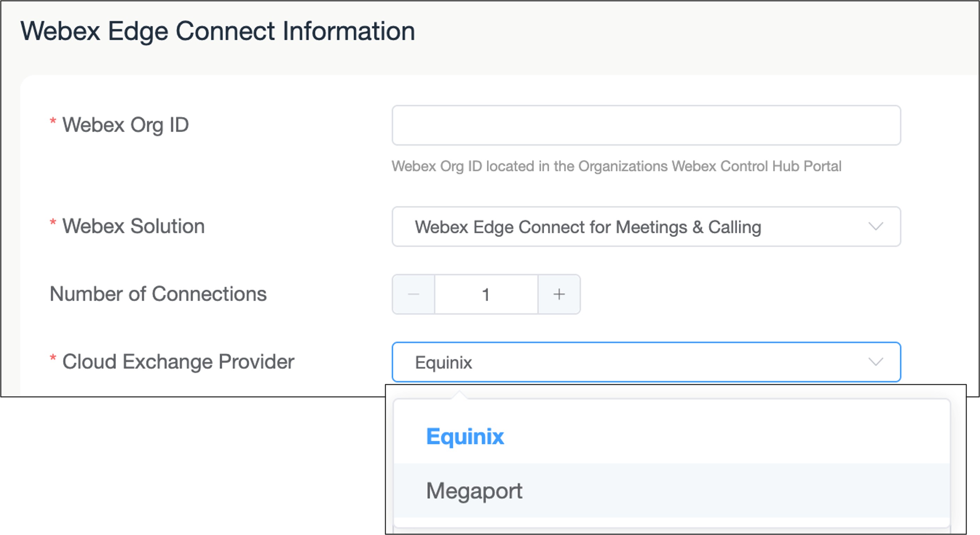This screenshot has height=535, width=980.
Task: Increase Number of Connections with plus button
Action: pyautogui.click(x=559, y=294)
